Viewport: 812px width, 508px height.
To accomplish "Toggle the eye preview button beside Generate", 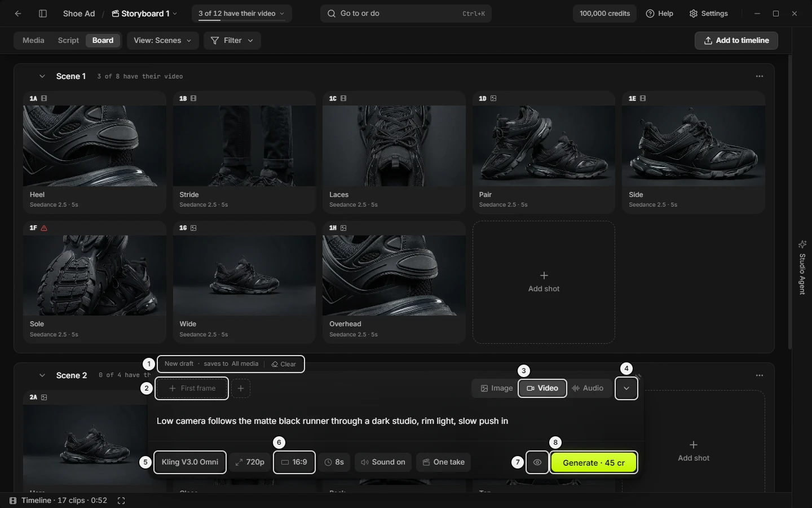I will (x=537, y=463).
